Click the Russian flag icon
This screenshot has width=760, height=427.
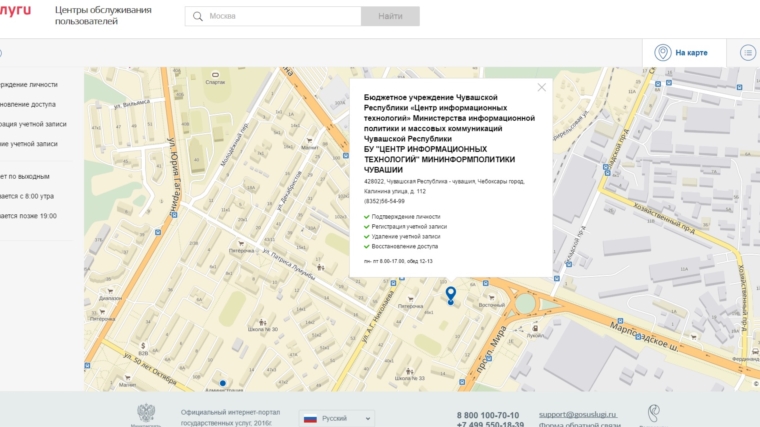(310, 419)
